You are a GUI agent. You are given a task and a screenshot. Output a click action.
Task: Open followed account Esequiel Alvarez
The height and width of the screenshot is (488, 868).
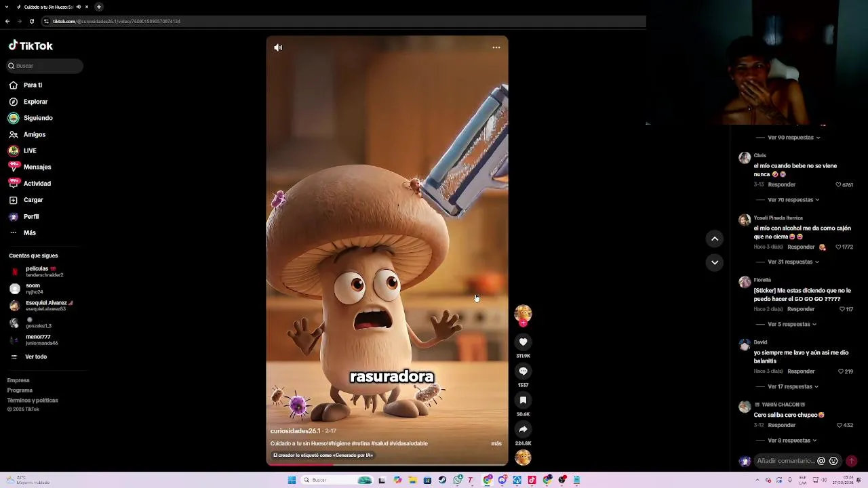tap(42, 306)
